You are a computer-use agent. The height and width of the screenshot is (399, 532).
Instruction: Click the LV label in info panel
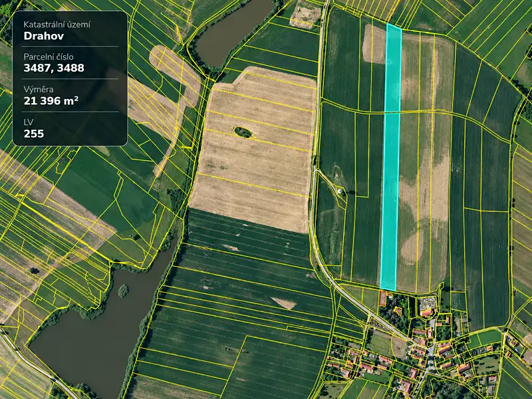[29, 122]
